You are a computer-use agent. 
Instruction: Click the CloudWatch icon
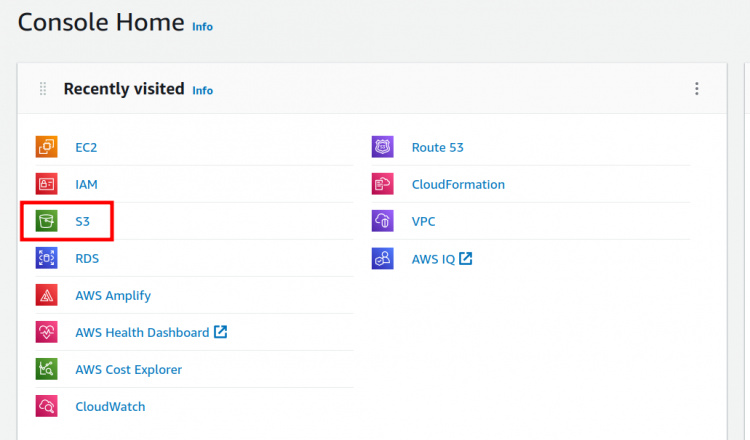(x=46, y=406)
